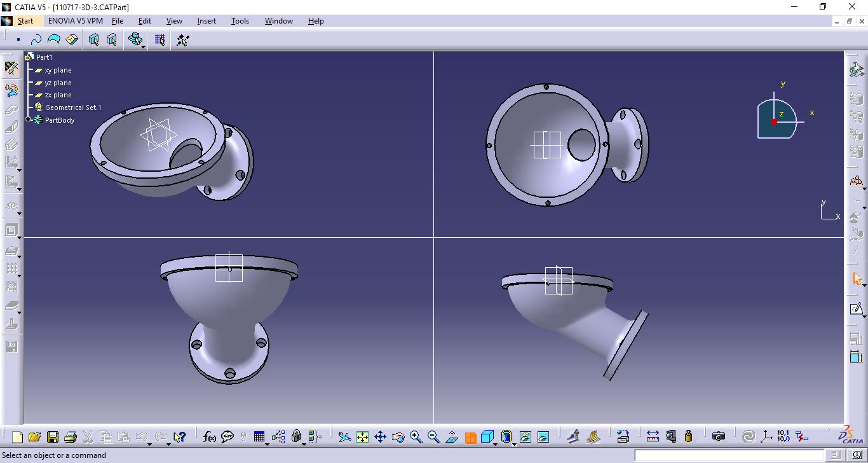Select the Fly mode airplane icon

coord(346,437)
